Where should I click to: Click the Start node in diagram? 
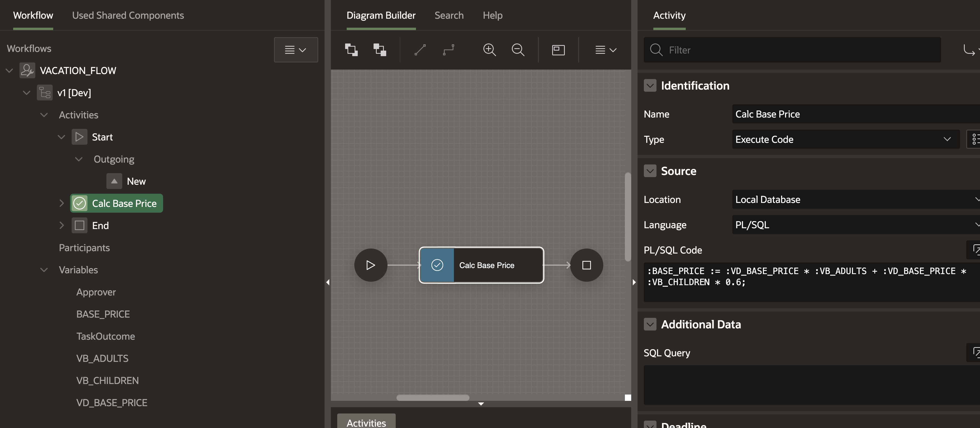pyautogui.click(x=371, y=265)
